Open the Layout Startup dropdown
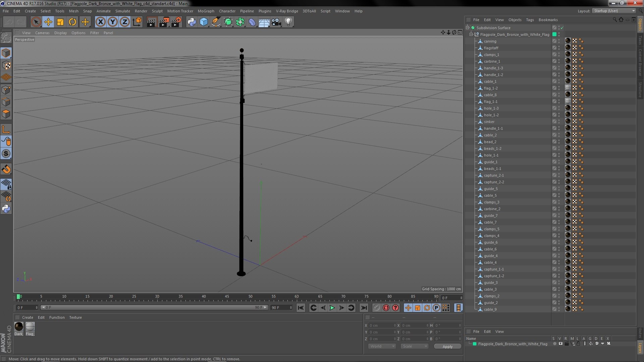 (614, 11)
